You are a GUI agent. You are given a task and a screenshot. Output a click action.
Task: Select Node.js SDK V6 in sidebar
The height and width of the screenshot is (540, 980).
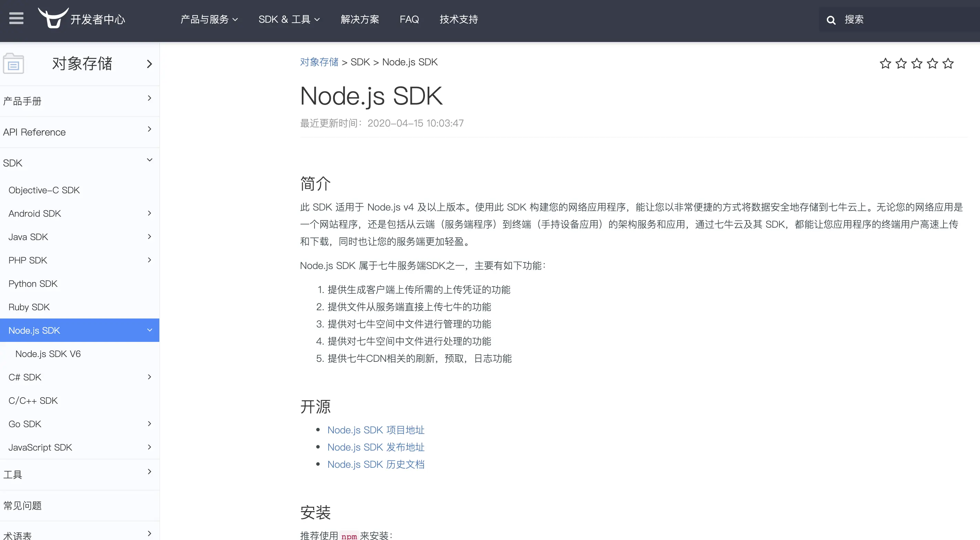coord(48,354)
